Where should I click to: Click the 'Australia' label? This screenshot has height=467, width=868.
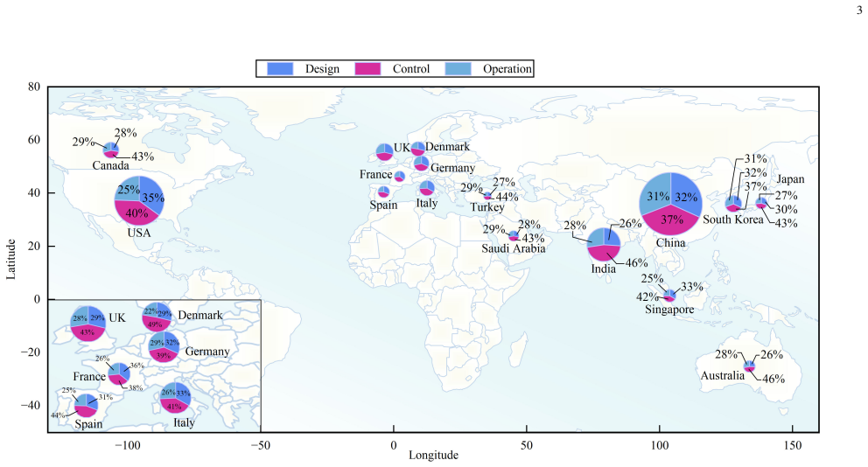point(723,376)
